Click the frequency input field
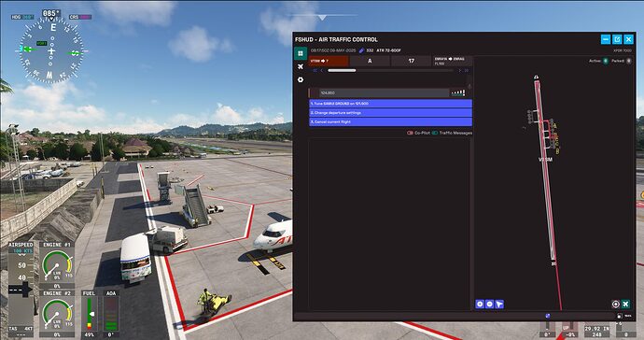Image resolution: width=644 pixels, height=340 pixels. coord(384,92)
